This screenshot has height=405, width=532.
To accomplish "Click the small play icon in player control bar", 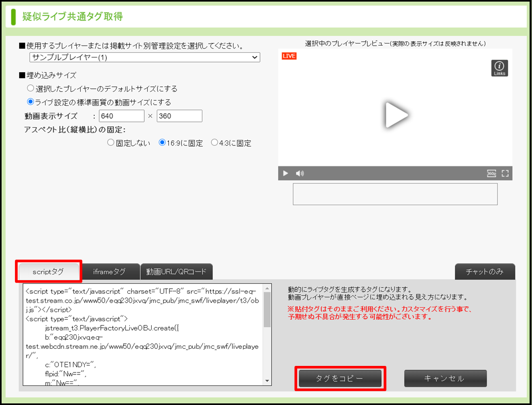I will (x=286, y=173).
